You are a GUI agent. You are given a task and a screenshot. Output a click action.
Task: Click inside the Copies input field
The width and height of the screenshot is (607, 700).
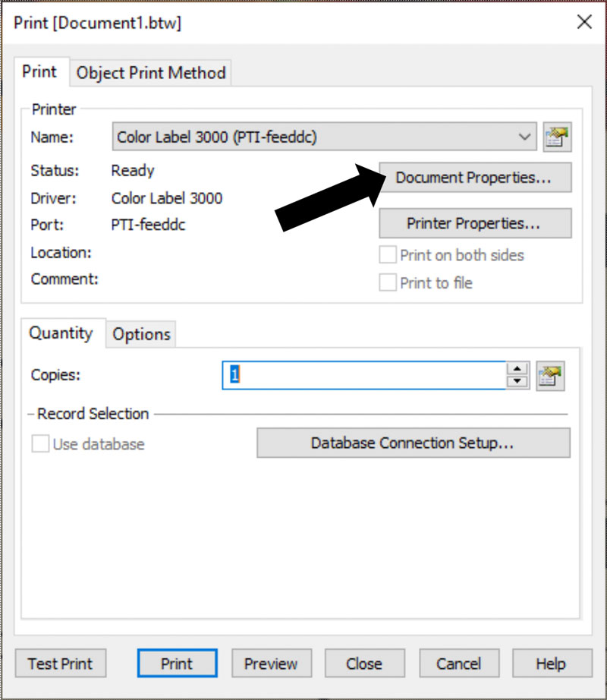364,376
